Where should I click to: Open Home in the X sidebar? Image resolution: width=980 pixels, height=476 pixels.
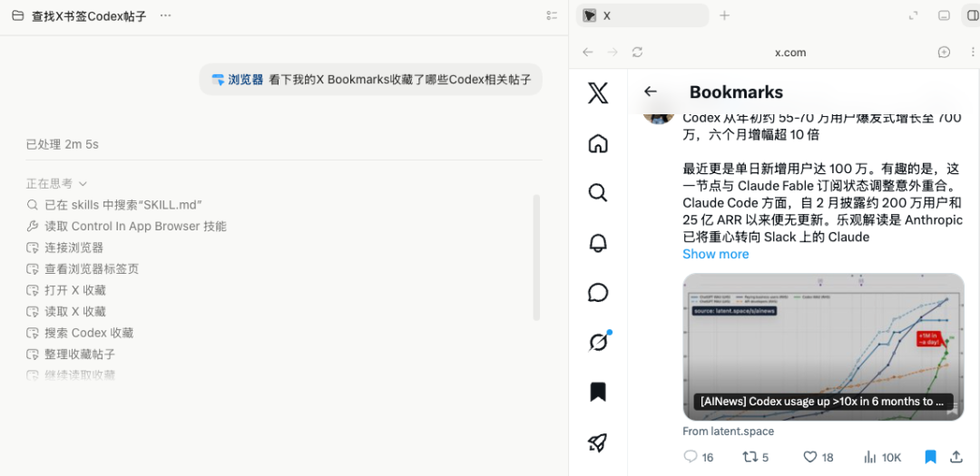[x=597, y=143]
